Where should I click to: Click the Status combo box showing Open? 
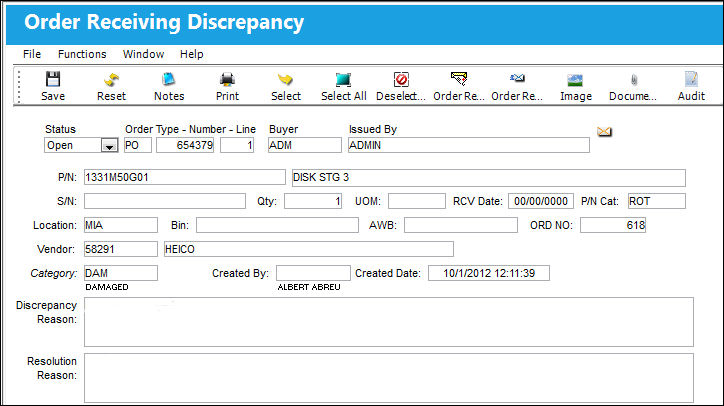(x=81, y=145)
